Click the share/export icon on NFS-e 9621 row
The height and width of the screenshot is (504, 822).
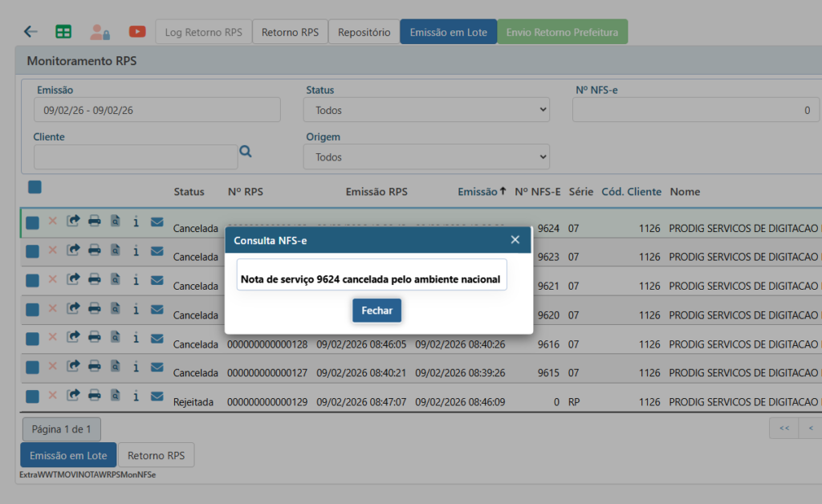pos(73,279)
